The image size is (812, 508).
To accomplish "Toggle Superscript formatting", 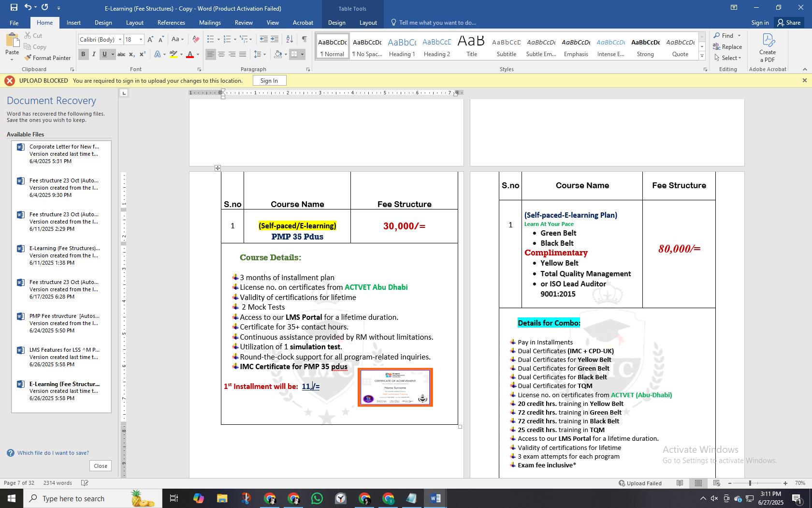I will (x=143, y=54).
